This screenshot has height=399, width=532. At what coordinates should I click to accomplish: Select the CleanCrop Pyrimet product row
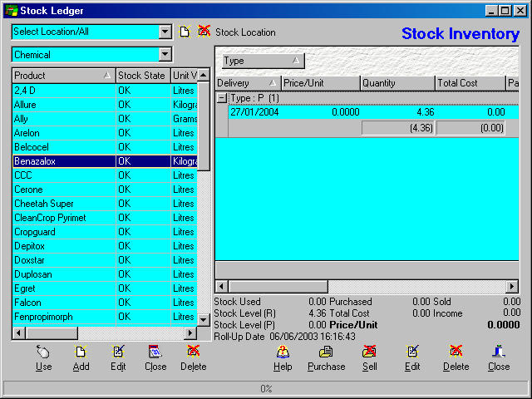click(x=105, y=218)
